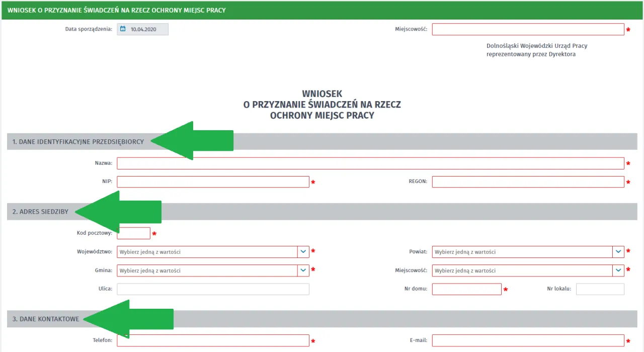The height and width of the screenshot is (352, 644).
Task: Click the 'Gmina:' label
Action: (x=103, y=271)
